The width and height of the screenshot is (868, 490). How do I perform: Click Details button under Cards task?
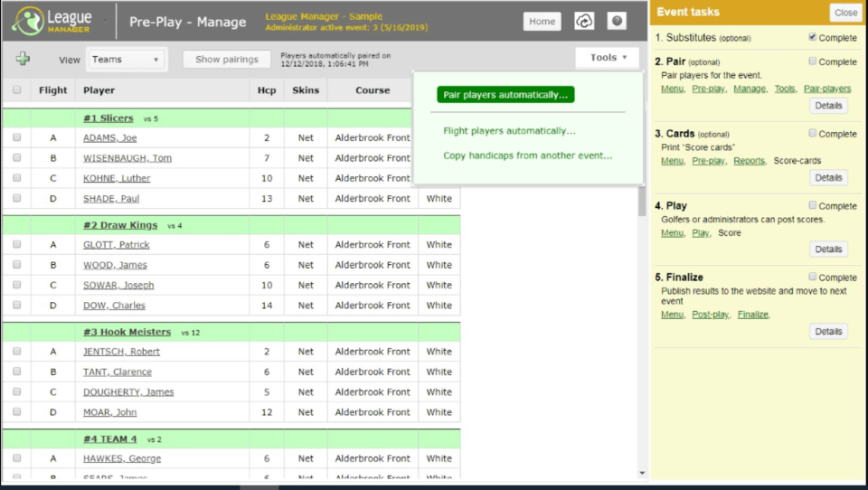(x=828, y=178)
